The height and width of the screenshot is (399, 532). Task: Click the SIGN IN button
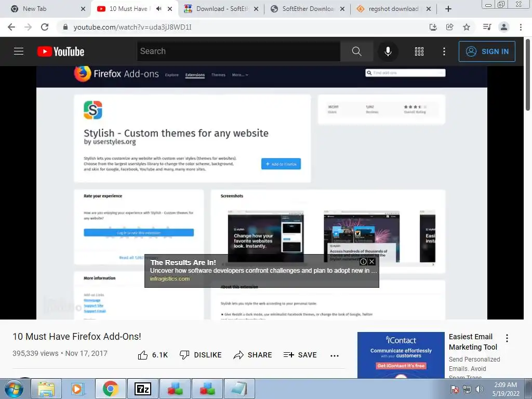pos(487,51)
